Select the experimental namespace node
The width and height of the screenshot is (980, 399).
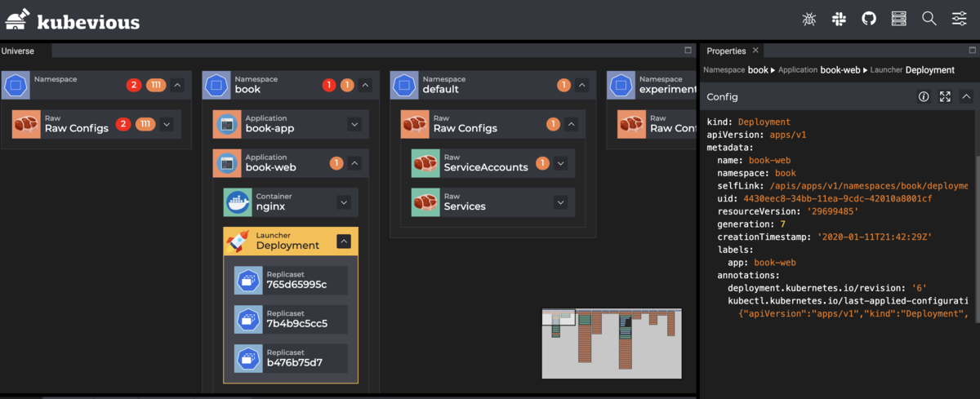pos(652,85)
